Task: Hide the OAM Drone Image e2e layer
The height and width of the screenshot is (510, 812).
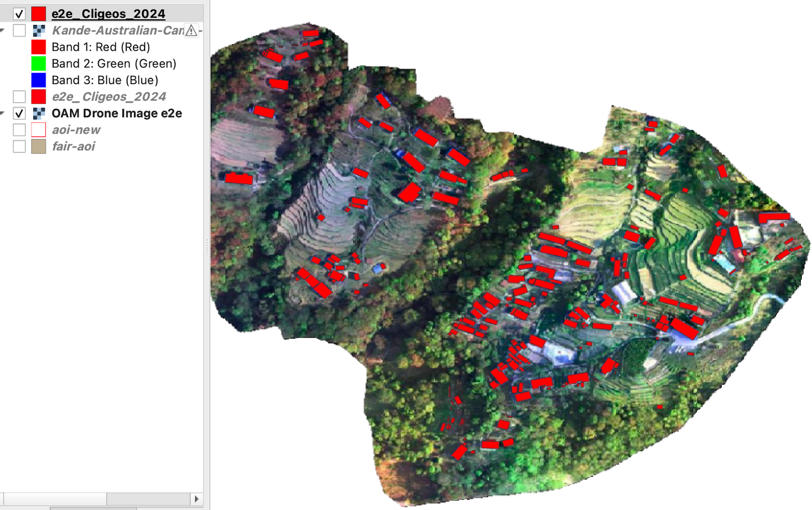Action: pyautogui.click(x=19, y=113)
